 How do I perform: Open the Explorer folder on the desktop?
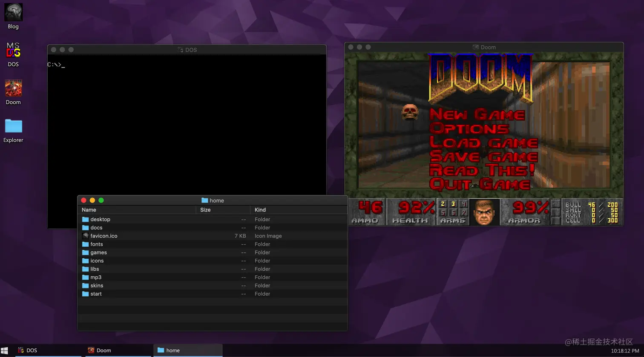pyautogui.click(x=13, y=126)
